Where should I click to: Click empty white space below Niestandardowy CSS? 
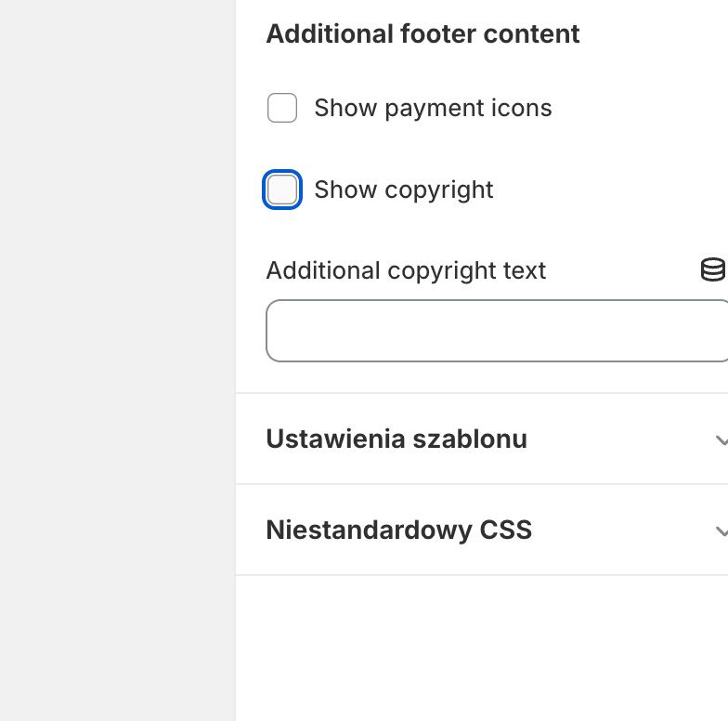pyautogui.click(x=482, y=649)
